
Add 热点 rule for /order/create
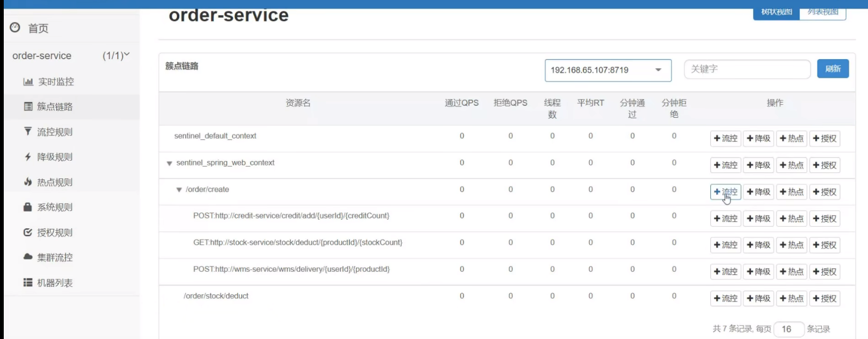[791, 192]
